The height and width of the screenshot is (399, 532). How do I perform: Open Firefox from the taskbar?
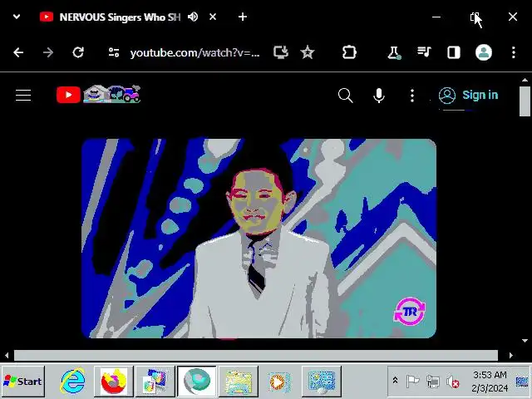(x=114, y=382)
